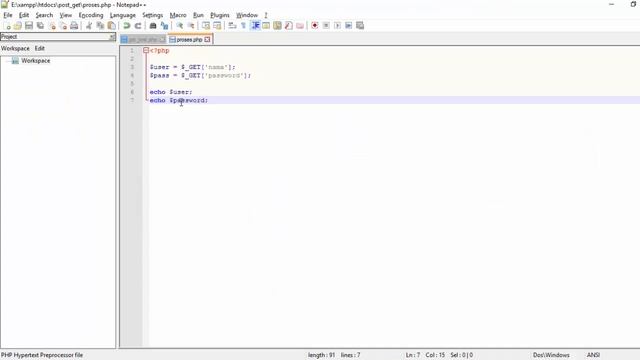The image size is (640, 360).
Task: Open the Workspace menu in Project panel
Action: coord(15,48)
